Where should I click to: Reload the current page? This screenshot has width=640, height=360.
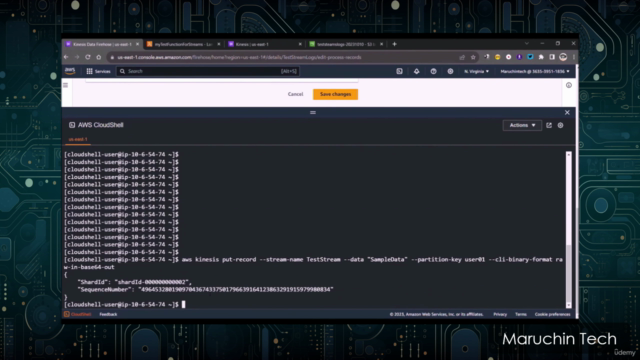[x=88, y=57]
